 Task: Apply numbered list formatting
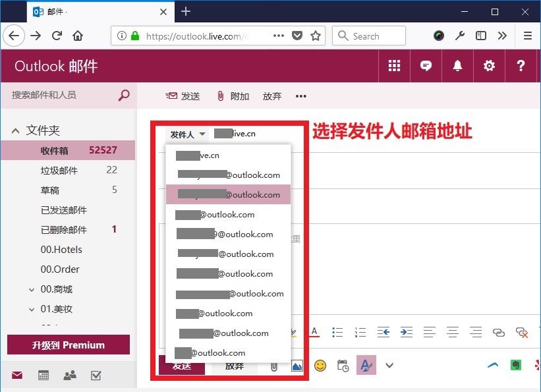(x=360, y=332)
